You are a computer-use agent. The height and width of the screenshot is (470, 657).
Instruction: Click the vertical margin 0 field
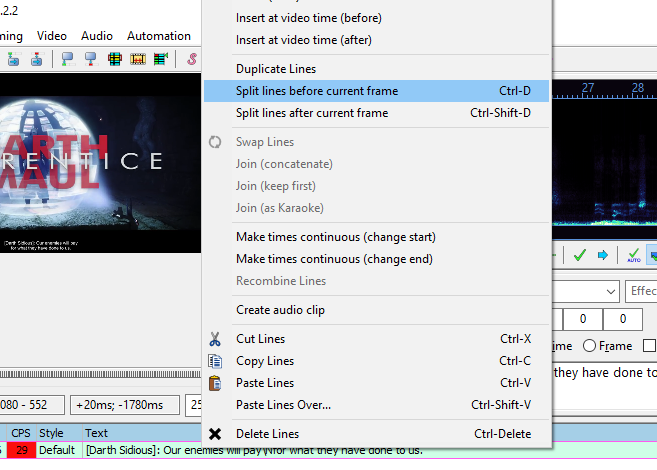pyautogui.click(x=623, y=319)
